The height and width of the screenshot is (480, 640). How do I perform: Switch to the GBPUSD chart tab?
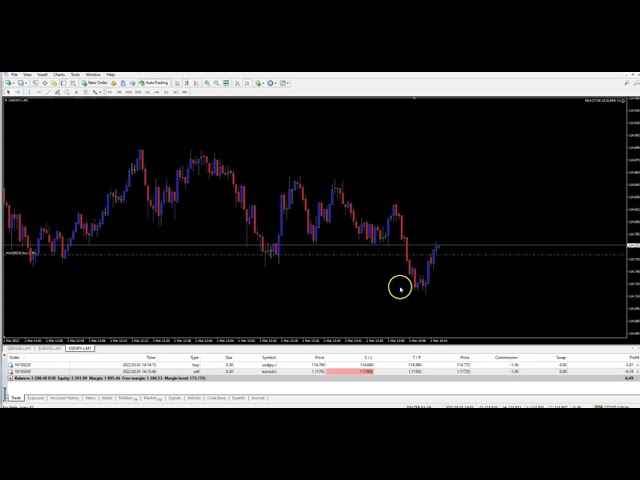pyautogui.click(x=19, y=348)
